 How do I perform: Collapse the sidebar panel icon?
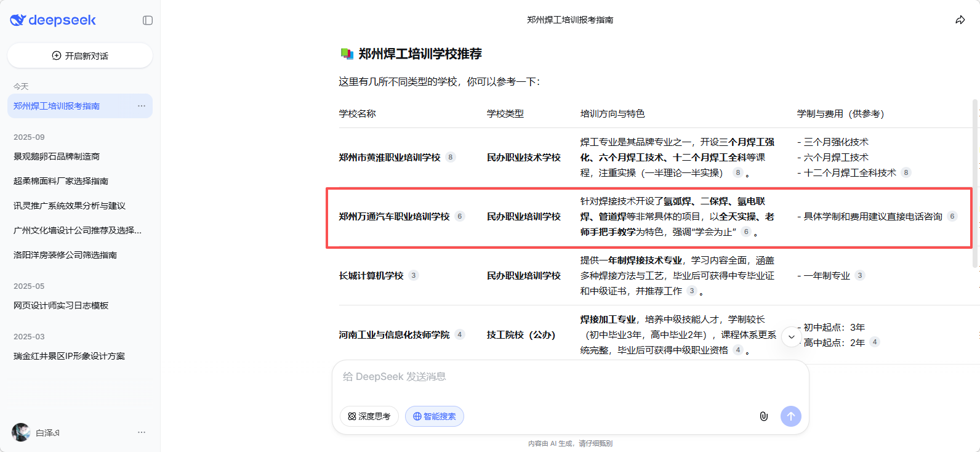point(148,20)
